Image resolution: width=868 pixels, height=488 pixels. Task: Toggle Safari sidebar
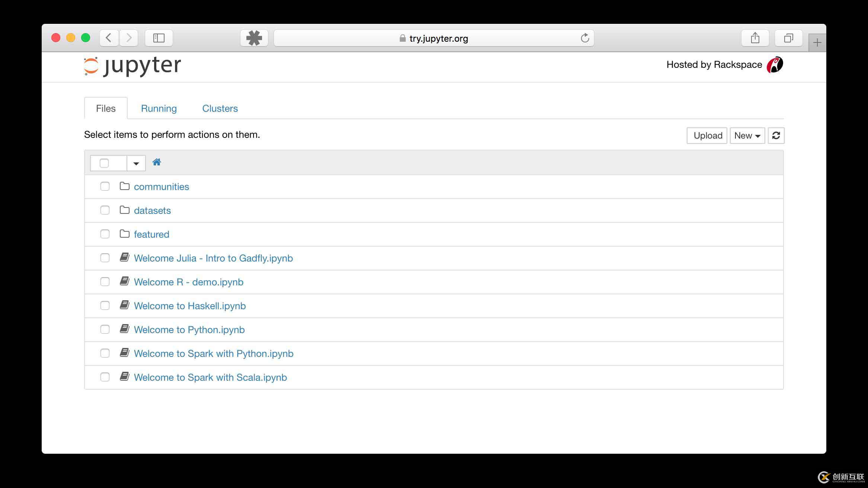[x=159, y=38]
